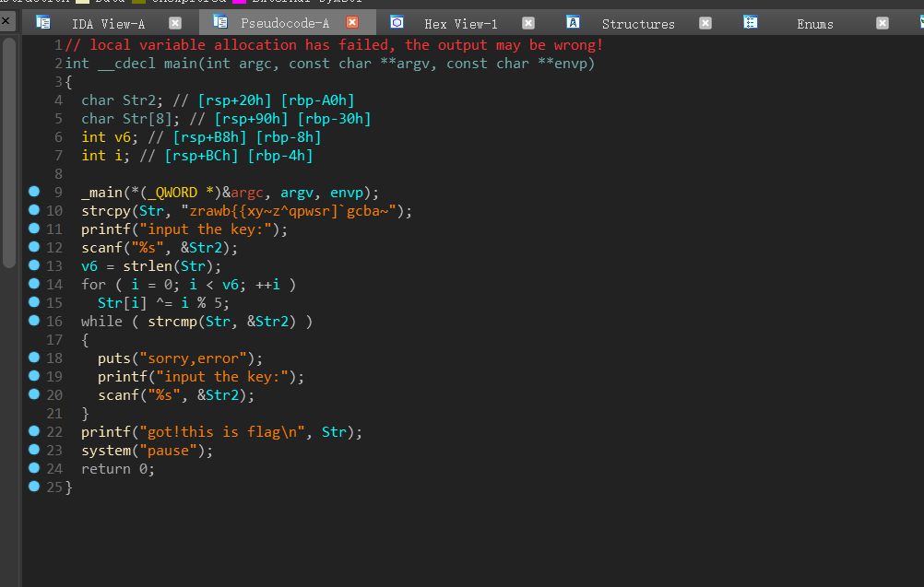Viewport: 924px width, 587px height.
Task: Click the Hex View-1 tab icon
Action: coord(397,22)
